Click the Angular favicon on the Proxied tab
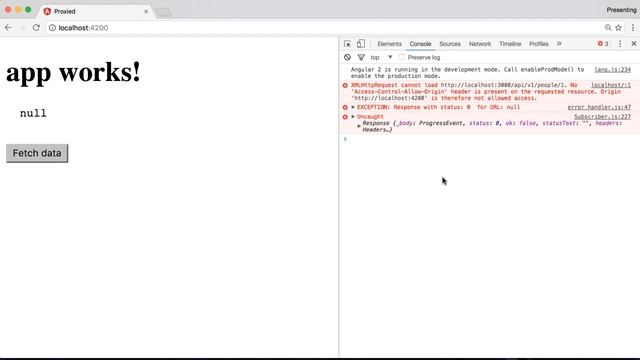This screenshot has width=640, height=360. [47, 11]
